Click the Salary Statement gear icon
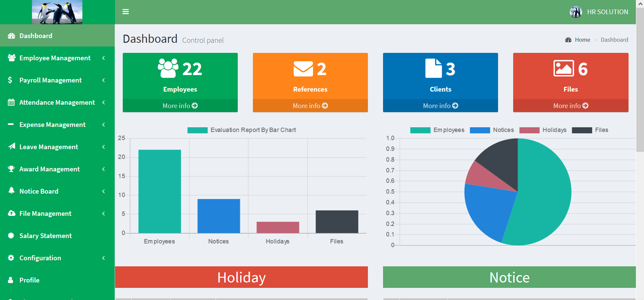 11,236
